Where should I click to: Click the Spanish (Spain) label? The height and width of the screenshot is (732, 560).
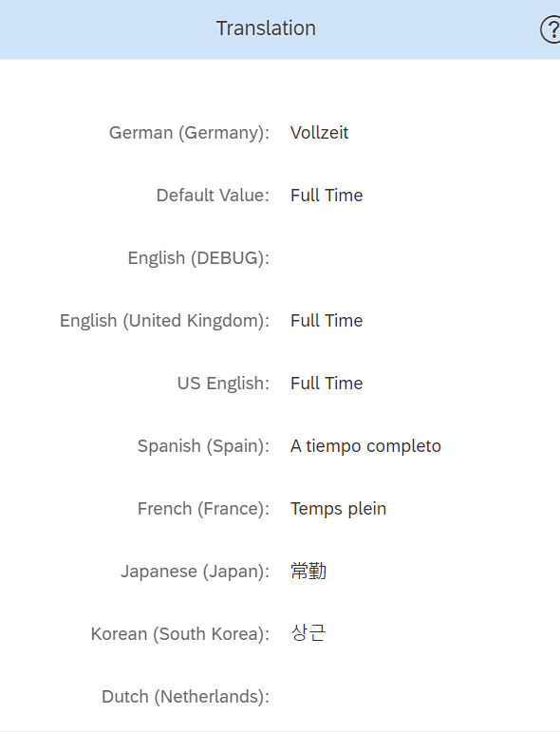click(x=203, y=446)
